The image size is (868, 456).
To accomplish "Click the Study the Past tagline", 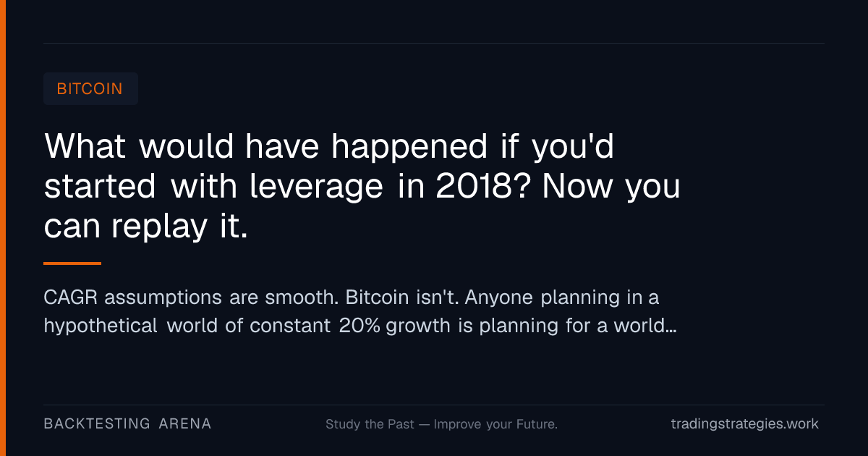I will click(x=441, y=424).
